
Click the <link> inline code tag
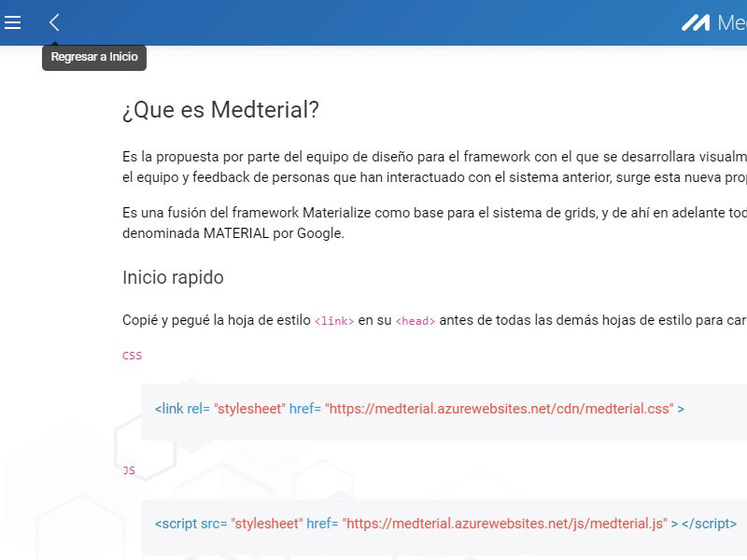point(334,321)
